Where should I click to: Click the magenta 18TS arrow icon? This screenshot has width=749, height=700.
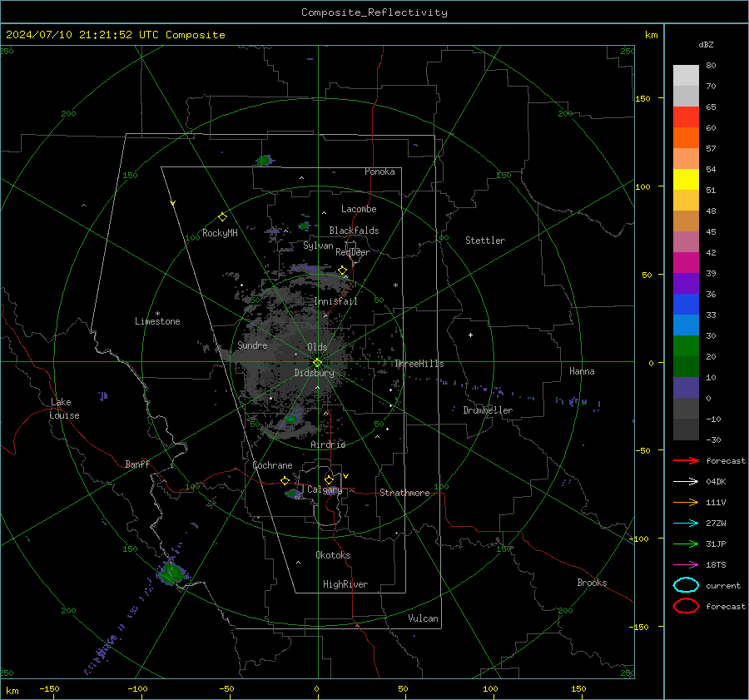(x=686, y=565)
